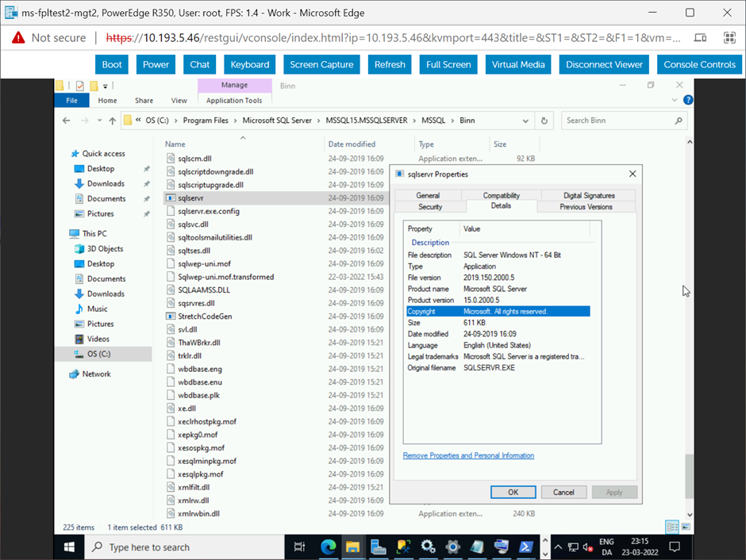Screen dimensions: 746x560
Task: Open recent locations dropdown arrow
Action: pyautogui.click(x=99, y=121)
